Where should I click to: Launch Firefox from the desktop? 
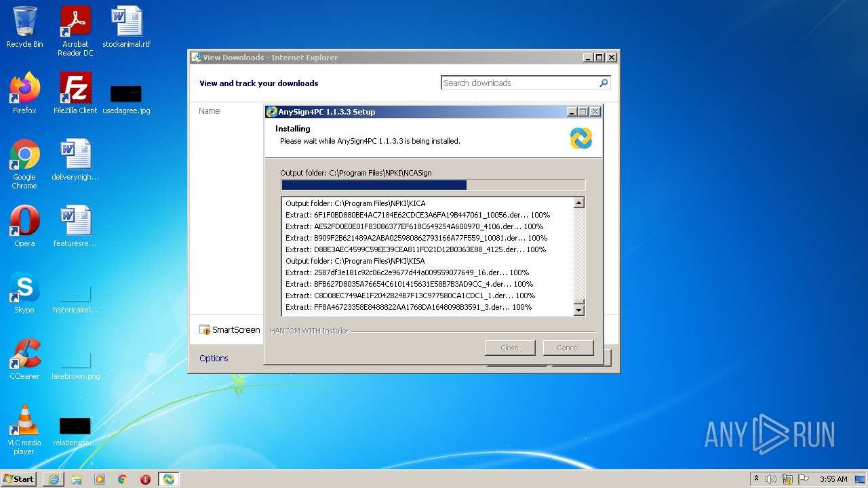[24, 94]
